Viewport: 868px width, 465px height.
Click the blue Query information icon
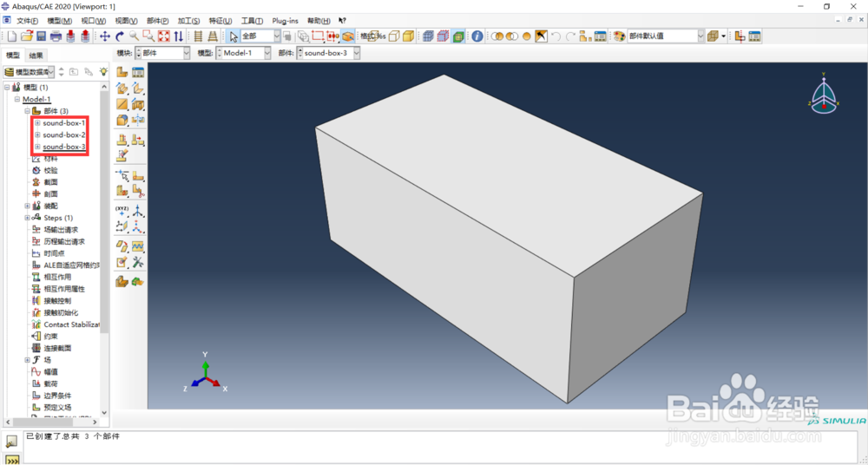coord(477,36)
